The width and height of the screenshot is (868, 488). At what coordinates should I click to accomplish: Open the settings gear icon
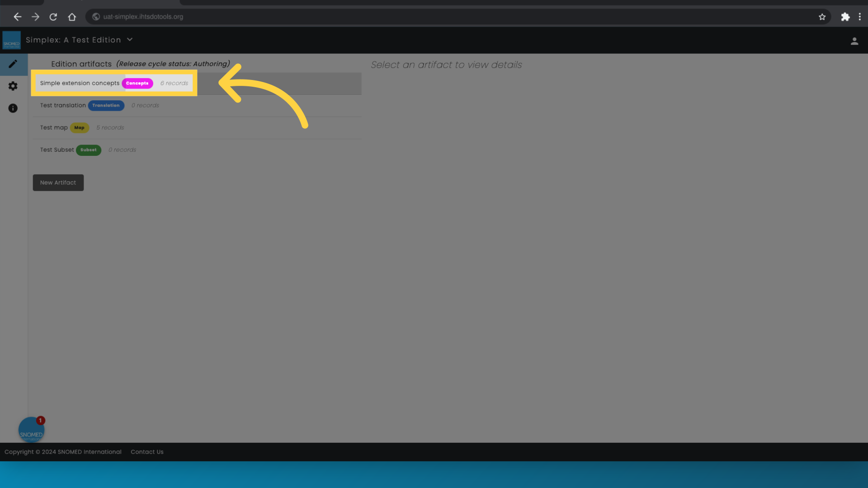pos(13,86)
